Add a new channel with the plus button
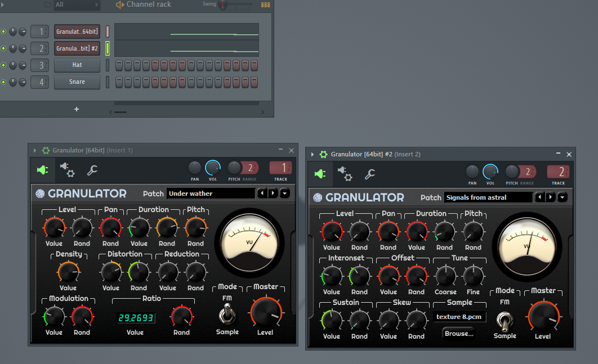The height and width of the screenshot is (364, 598). (x=76, y=109)
